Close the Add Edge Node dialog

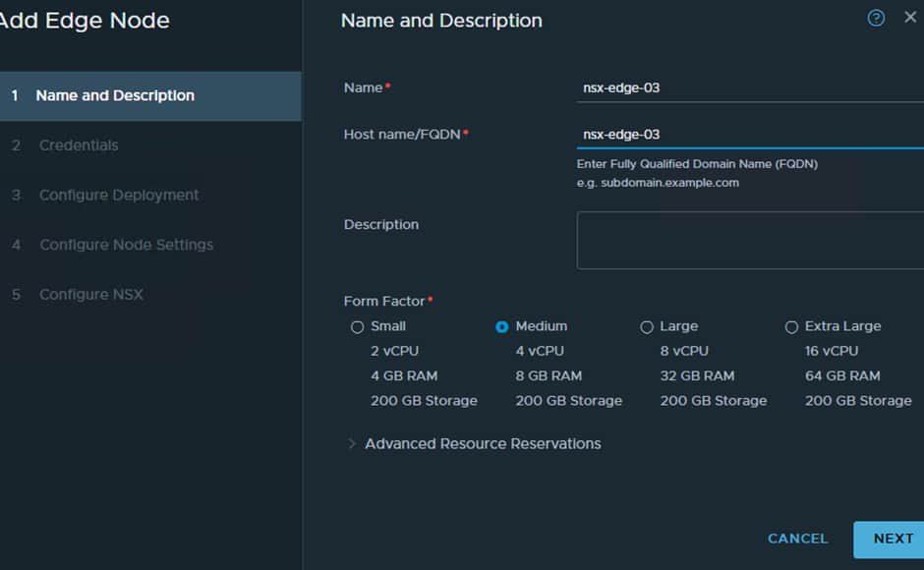click(910, 17)
